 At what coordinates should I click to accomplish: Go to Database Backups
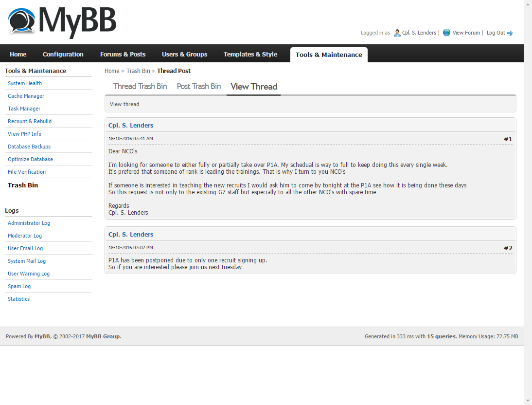tap(29, 147)
